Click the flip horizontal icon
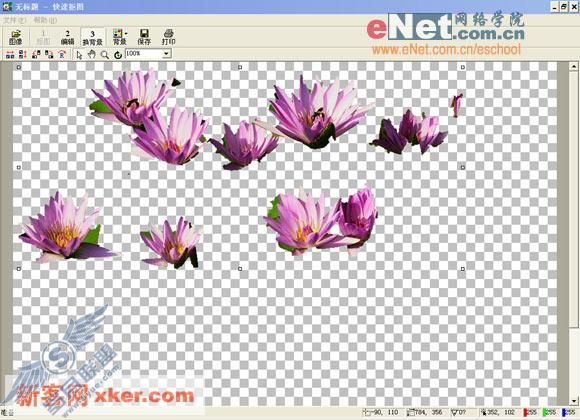This screenshot has width=580, height=420. click(x=10, y=55)
